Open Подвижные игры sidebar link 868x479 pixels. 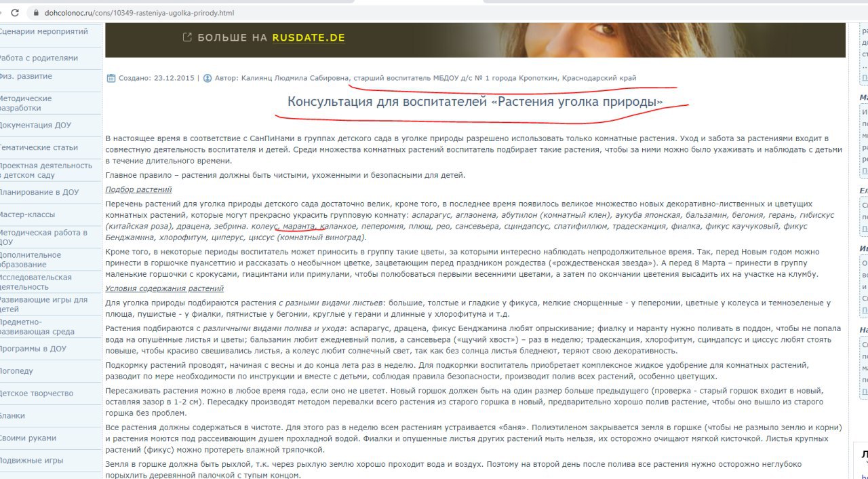click(31, 461)
